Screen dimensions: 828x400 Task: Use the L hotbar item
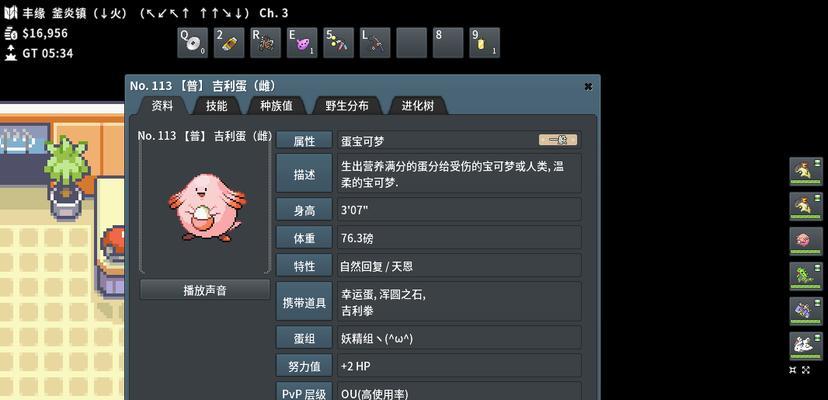coord(375,43)
